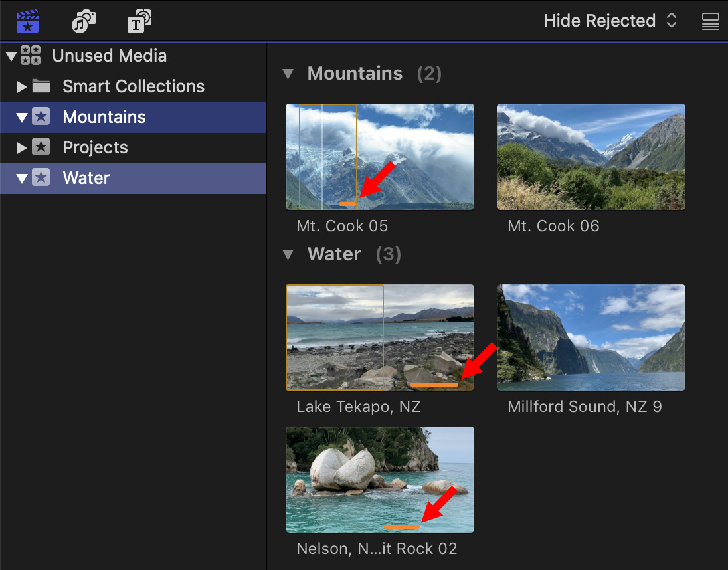Open the Photos and Audio sidebar

[x=84, y=22]
